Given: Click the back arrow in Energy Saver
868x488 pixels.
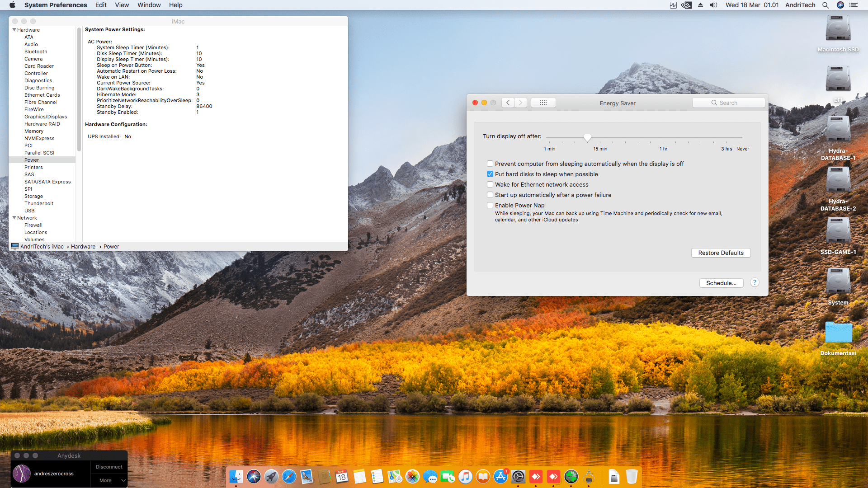Looking at the screenshot, I should (x=508, y=103).
